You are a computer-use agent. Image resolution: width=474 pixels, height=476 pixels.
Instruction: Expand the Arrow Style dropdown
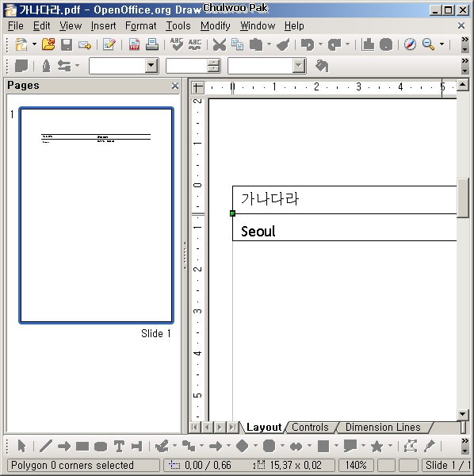pos(78,66)
